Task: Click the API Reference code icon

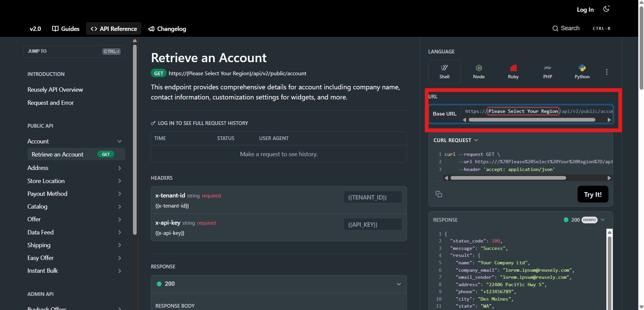Action: coord(94,29)
